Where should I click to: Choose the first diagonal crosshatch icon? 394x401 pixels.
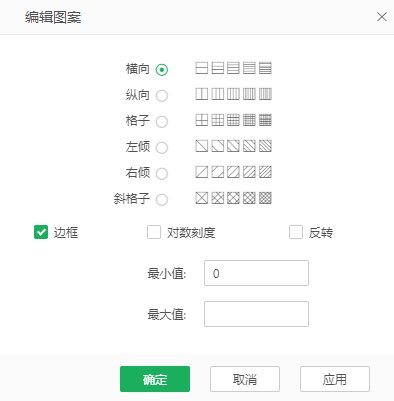click(202, 198)
